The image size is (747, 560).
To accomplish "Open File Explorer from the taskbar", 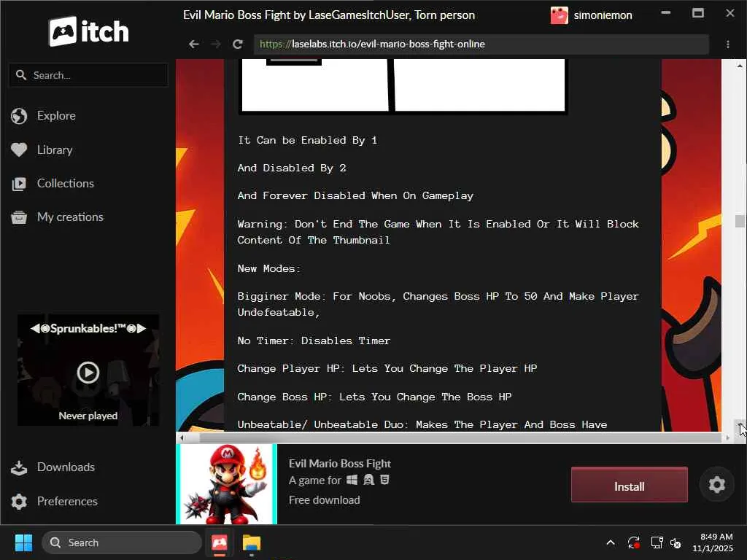I will 252,542.
